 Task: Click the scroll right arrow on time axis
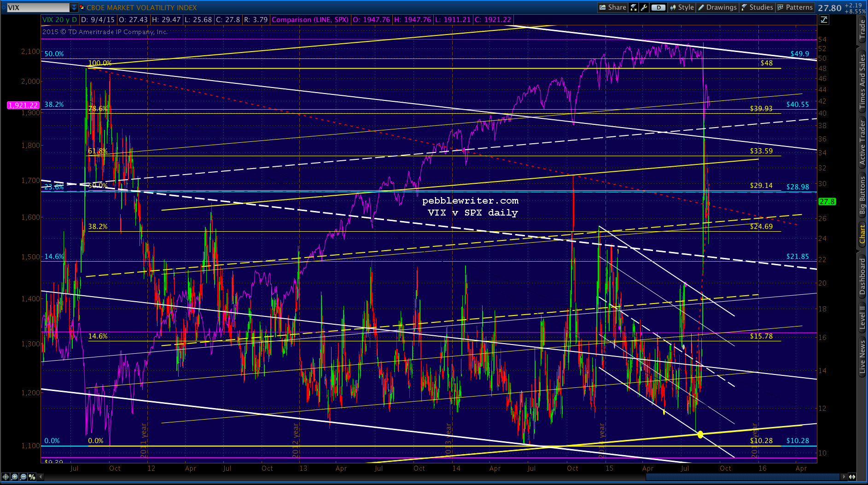[844, 477]
